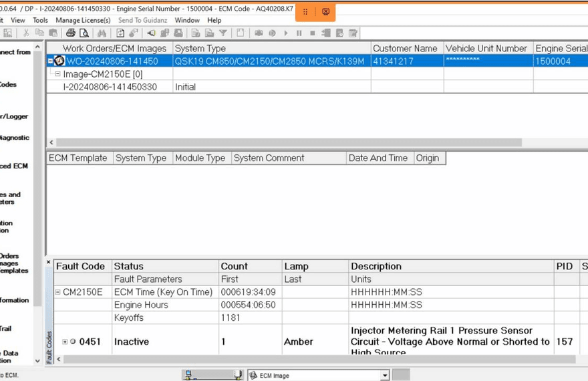
Task: Click the snapshot camera toolbar icon
Action: pyautogui.click(x=259, y=33)
